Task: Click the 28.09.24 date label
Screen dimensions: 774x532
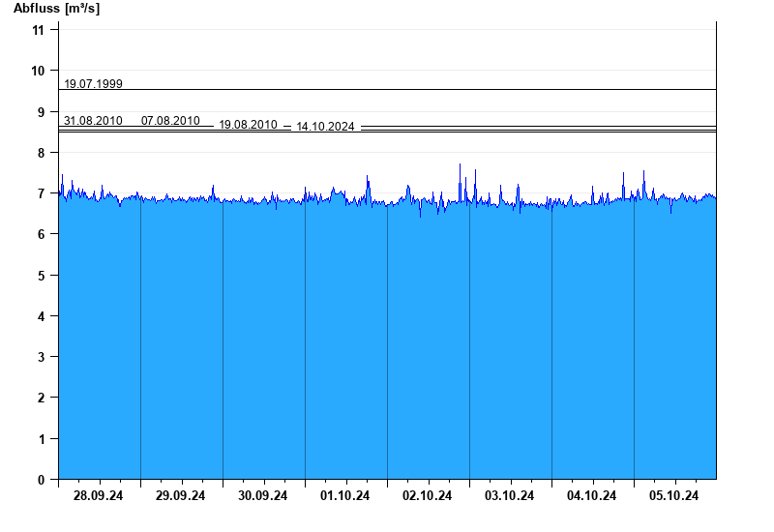Action: click(x=99, y=496)
